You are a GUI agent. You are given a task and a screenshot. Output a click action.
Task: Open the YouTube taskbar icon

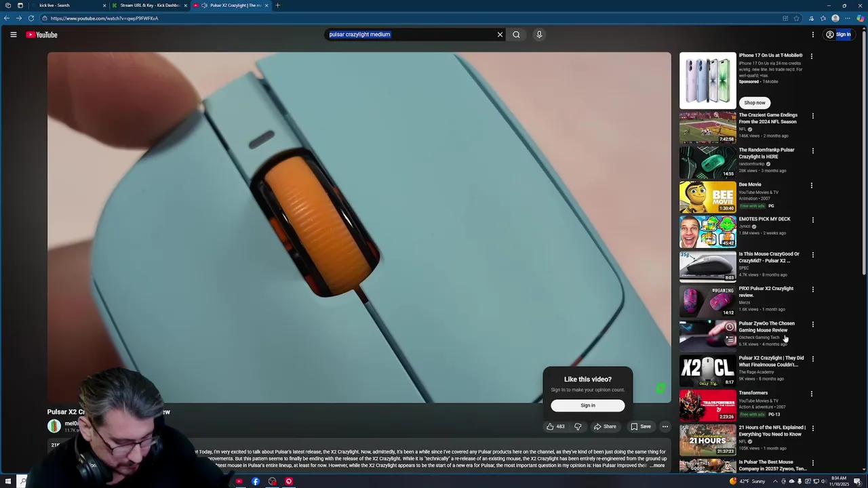point(239,482)
